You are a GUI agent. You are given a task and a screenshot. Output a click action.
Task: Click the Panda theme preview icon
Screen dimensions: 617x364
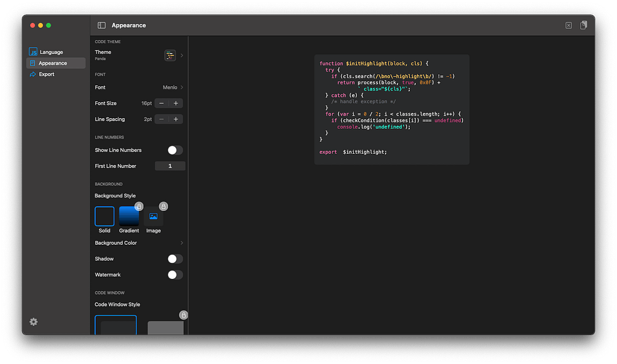click(170, 55)
